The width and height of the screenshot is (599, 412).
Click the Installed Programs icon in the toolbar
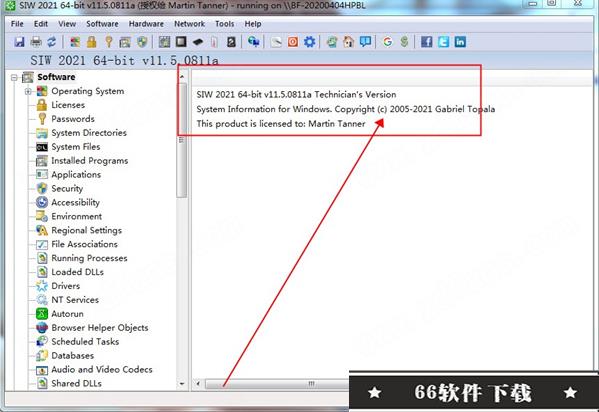(x=125, y=42)
